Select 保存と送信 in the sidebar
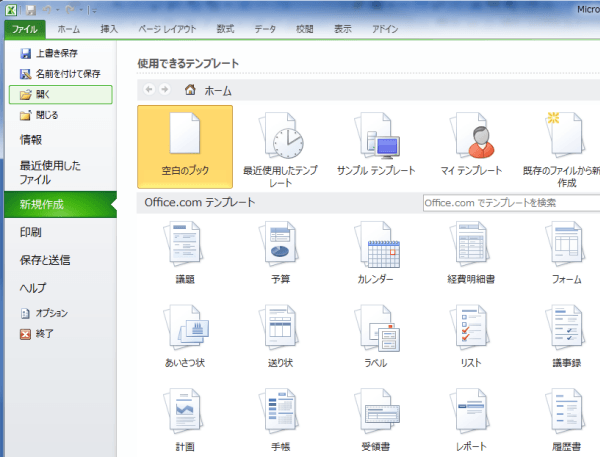The height and width of the screenshot is (457, 600). [x=45, y=260]
